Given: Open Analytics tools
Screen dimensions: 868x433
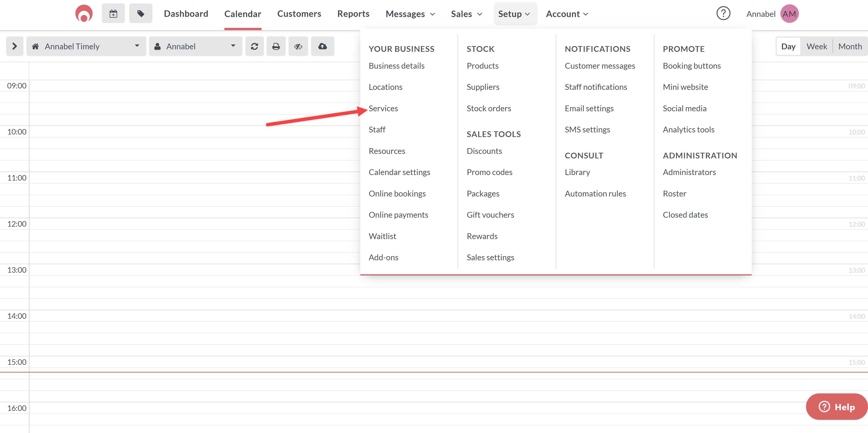Looking at the screenshot, I should (689, 130).
